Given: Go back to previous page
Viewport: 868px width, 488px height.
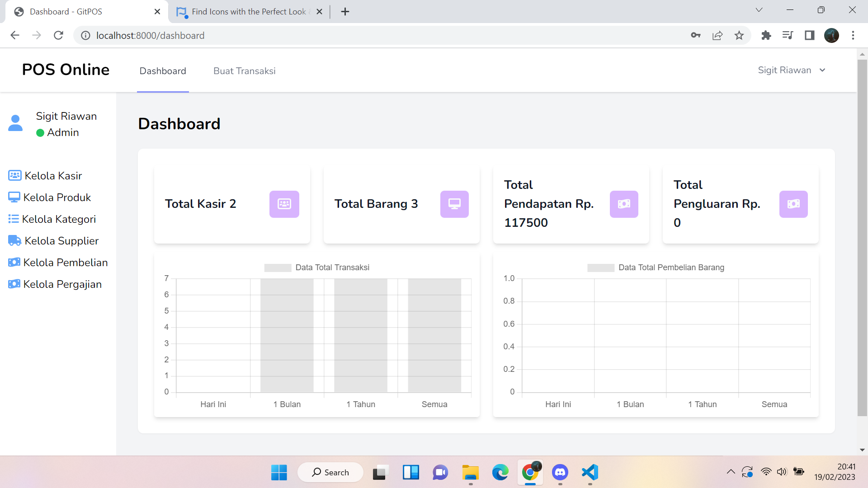Looking at the screenshot, I should point(15,35).
